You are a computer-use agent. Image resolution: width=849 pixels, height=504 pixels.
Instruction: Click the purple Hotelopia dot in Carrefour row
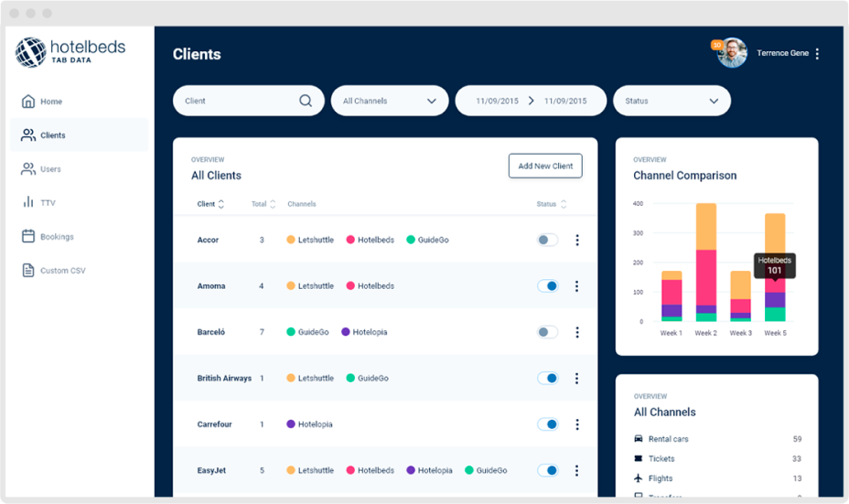point(291,424)
